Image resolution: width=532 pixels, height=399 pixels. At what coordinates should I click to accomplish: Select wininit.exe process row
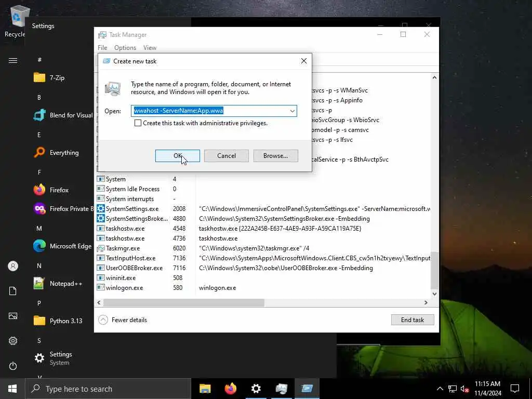263,277
